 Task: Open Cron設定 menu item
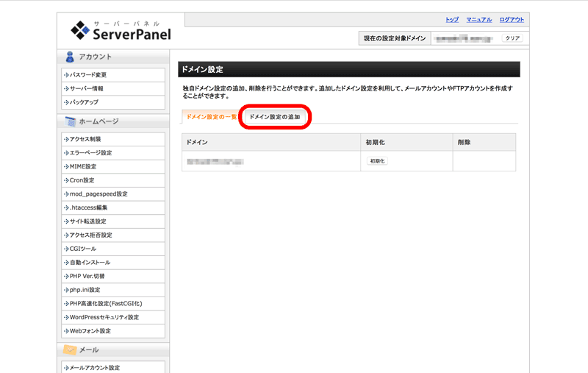(113, 180)
